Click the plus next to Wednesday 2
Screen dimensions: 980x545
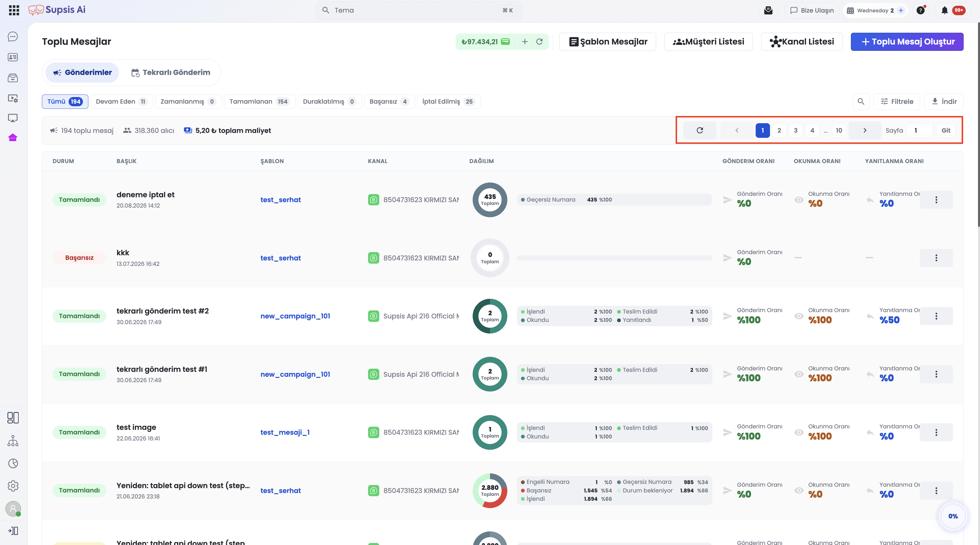pyautogui.click(x=901, y=10)
